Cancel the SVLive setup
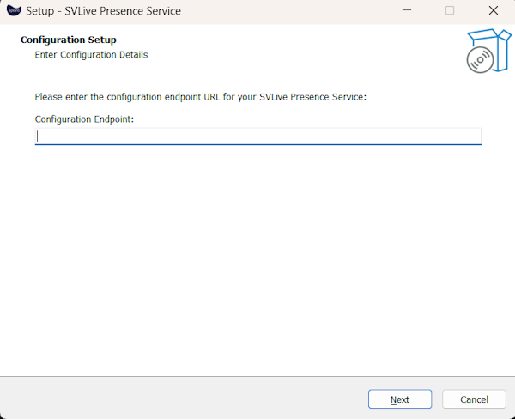The image size is (515, 420). coord(474,399)
